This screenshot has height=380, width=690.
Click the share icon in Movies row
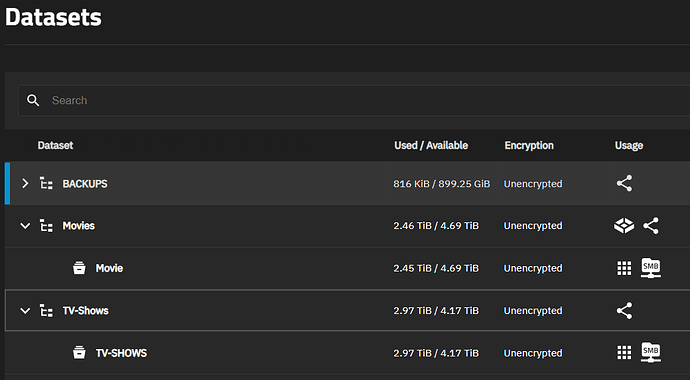click(x=651, y=226)
